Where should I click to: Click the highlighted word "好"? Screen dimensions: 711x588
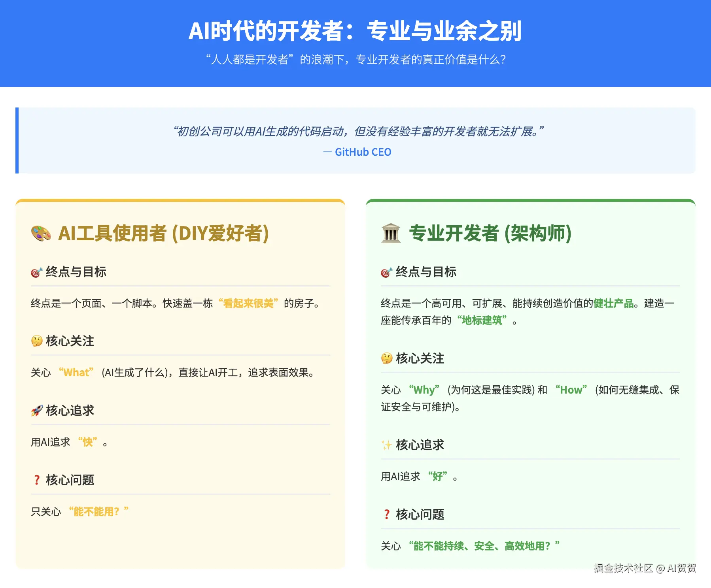click(438, 477)
